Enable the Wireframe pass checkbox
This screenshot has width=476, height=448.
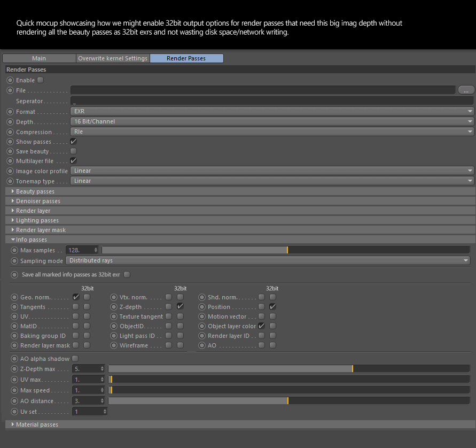pos(168,345)
